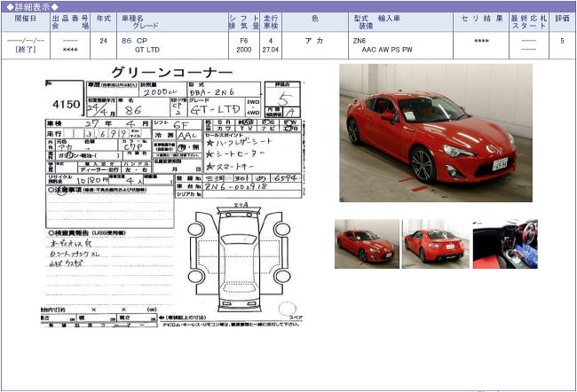
Task: Click the 'F6' shift value
Action: 244,41
